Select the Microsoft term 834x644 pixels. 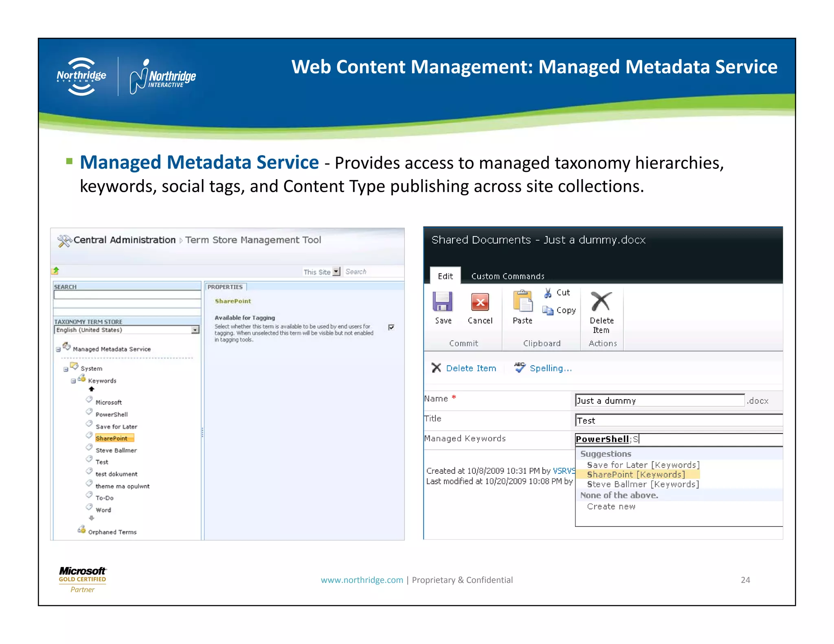(109, 402)
